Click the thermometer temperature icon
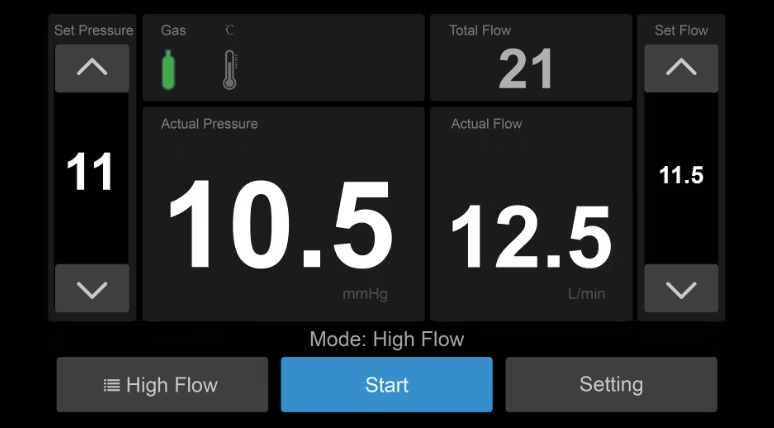 pyautogui.click(x=230, y=69)
